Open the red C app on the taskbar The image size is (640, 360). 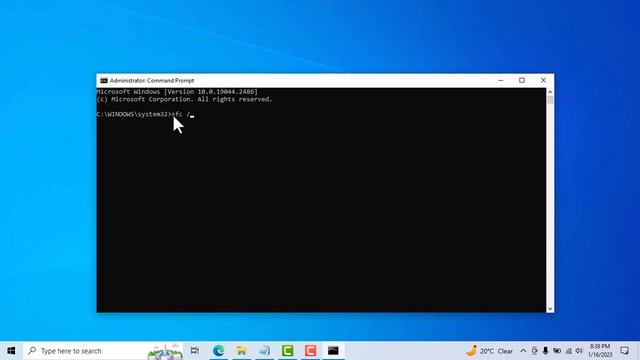(x=310, y=351)
